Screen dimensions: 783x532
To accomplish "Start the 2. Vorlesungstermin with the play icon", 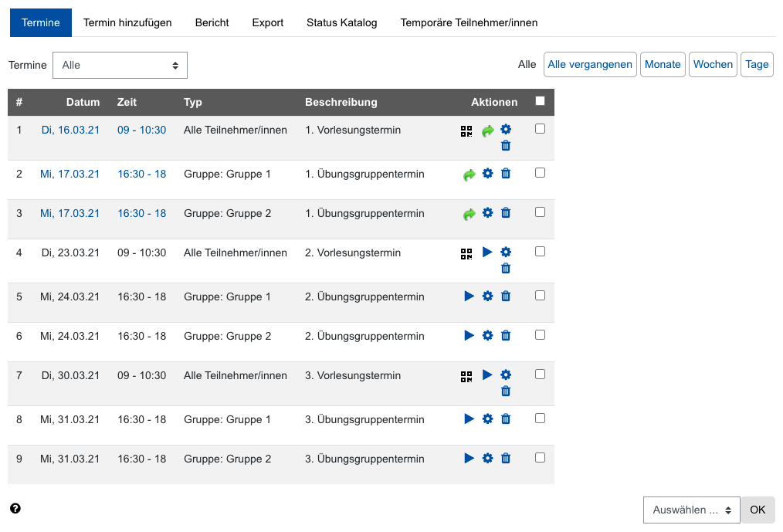I will tap(487, 251).
